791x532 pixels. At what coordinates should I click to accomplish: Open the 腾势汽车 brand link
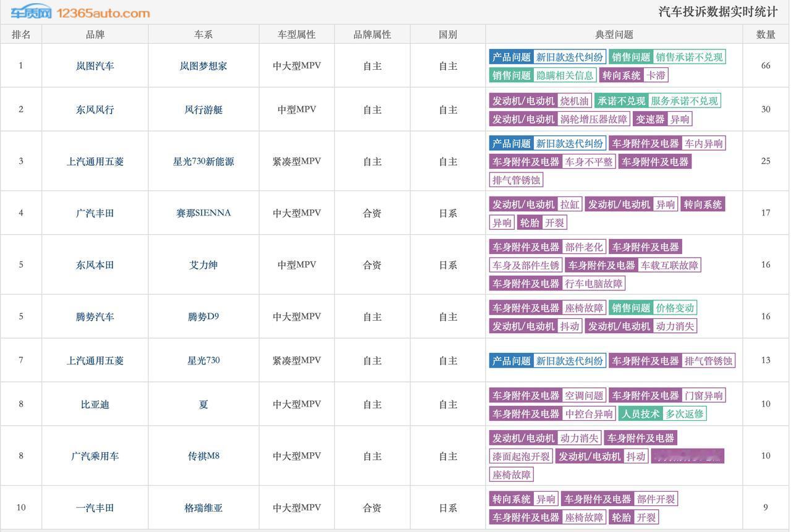coord(95,317)
